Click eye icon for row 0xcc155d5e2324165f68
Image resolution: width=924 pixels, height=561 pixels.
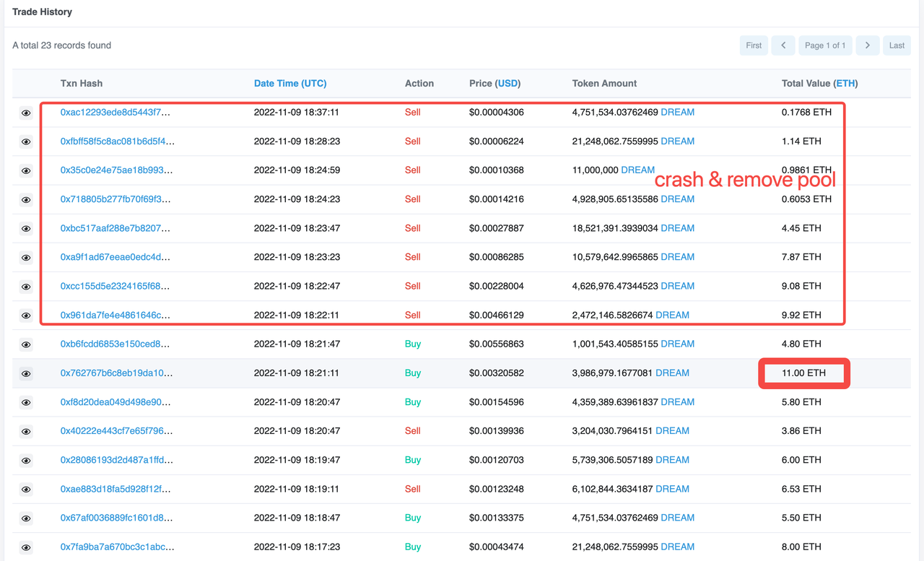pyautogui.click(x=26, y=287)
